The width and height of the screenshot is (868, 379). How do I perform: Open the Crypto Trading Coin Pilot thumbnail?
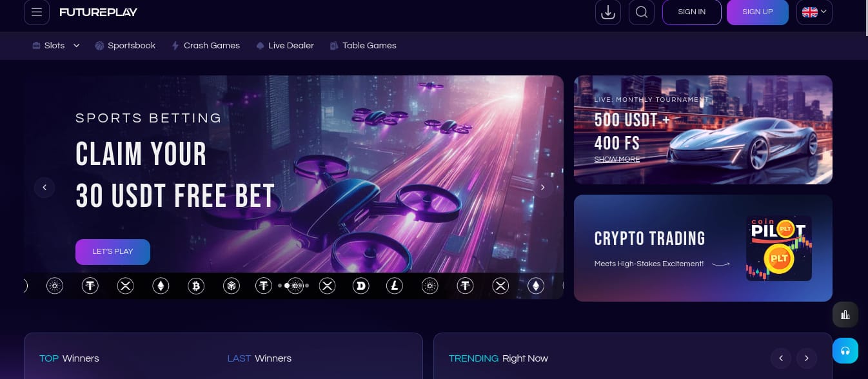tap(779, 248)
